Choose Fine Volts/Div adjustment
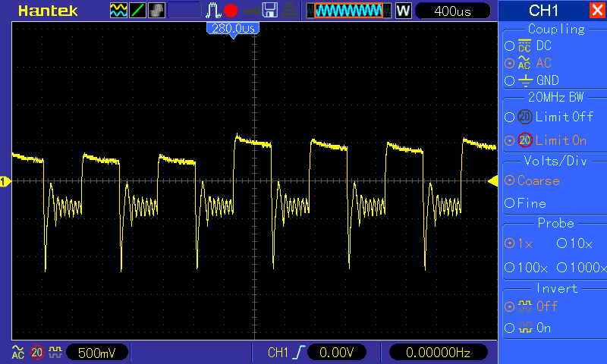This screenshot has height=364, width=607. (509, 202)
